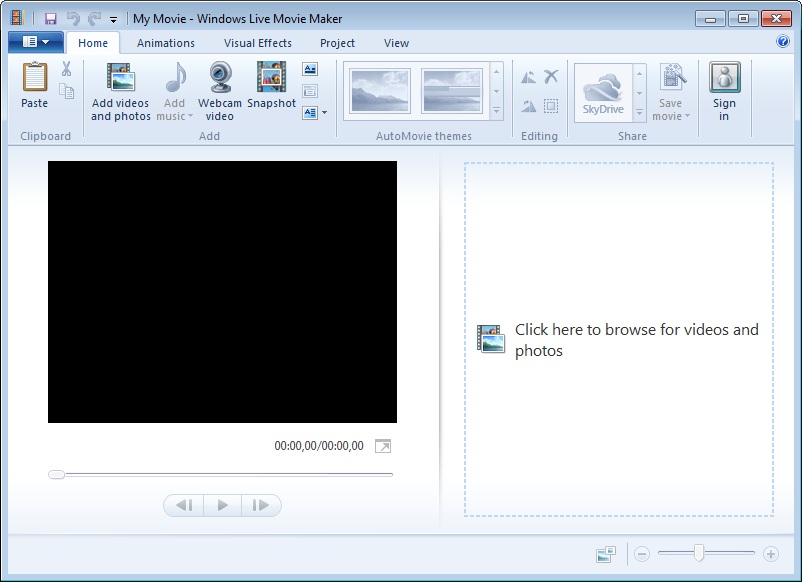This screenshot has height=582, width=802.
Task: Open the Help question mark icon
Action: click(783, 42)
